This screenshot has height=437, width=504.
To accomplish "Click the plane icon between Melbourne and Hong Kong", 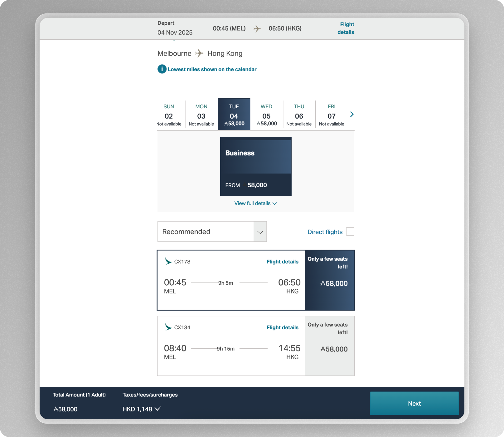I will point(199,53).
